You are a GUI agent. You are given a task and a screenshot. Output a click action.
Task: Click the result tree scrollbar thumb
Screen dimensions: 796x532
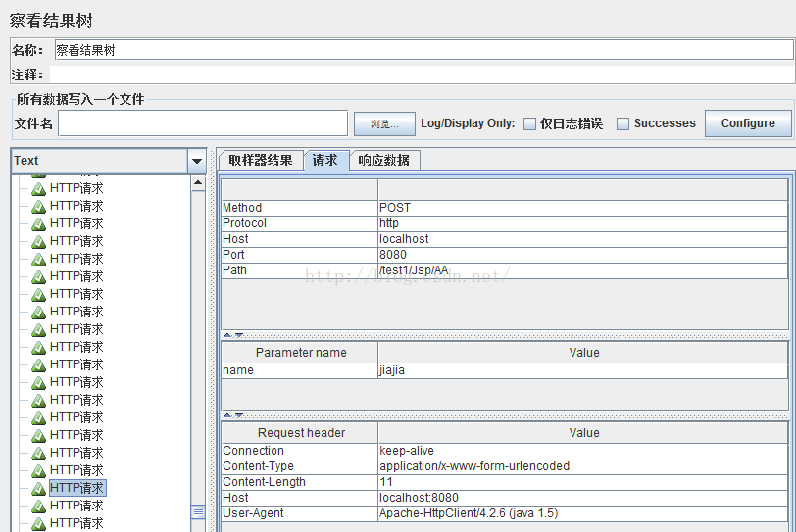[x=198, y=511]
